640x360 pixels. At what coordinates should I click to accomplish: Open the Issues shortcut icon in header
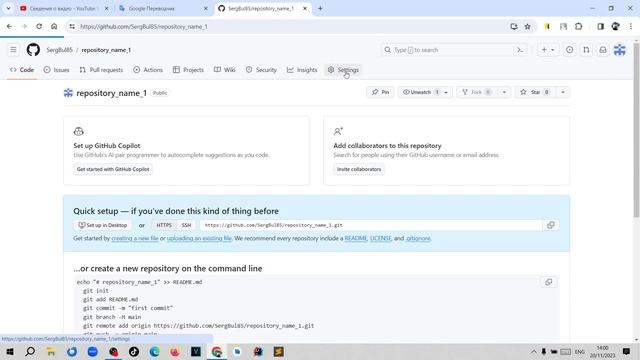[569, 50]
